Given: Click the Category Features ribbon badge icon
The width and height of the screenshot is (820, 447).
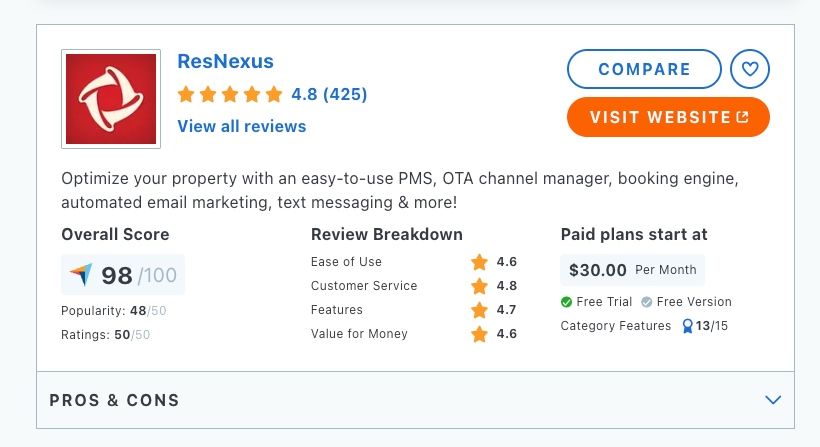Looking at the screenshot, I should pyautogui.click(x=687, y=326).
